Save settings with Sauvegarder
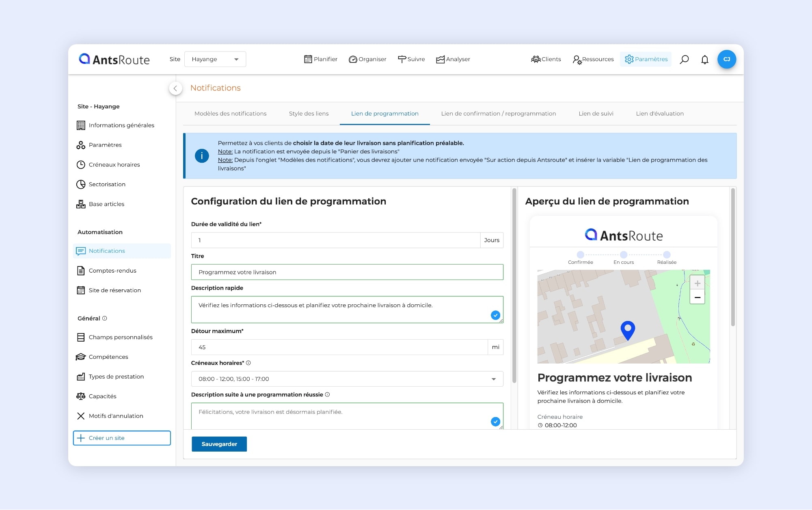The width and height of the screenshot is (812, 510). pyautogui.click(x=219, y=444)
